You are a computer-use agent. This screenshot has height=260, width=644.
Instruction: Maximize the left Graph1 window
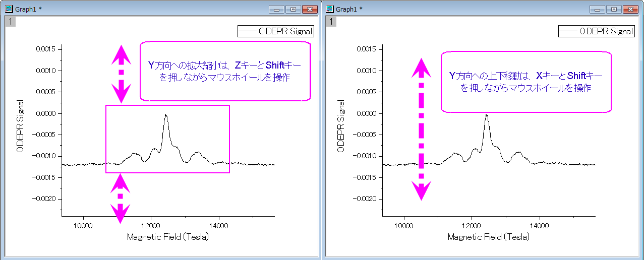(x=293, y=9)
